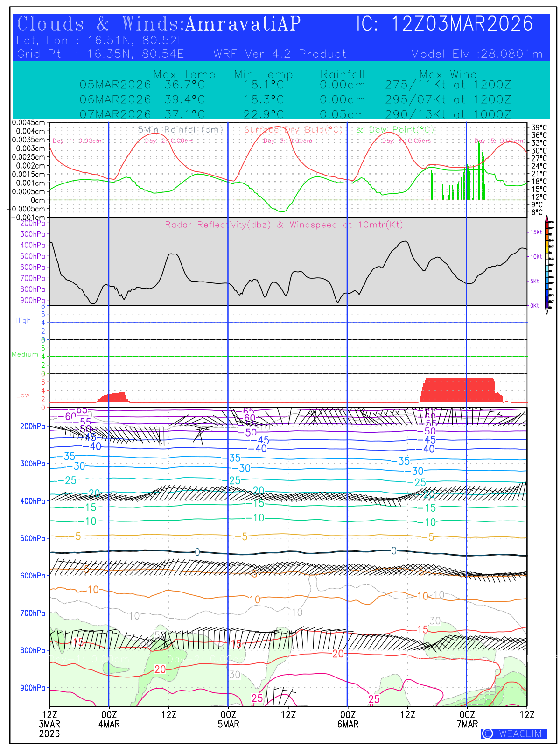The image size is (560, 747).
Task: Click the Radar Reflectivity panel title
Action: click(x=284, y=225)
